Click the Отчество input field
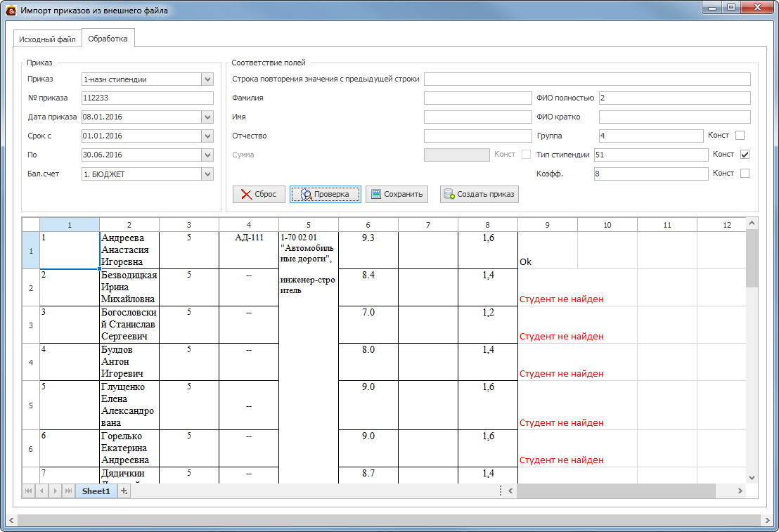 [478, 136]
